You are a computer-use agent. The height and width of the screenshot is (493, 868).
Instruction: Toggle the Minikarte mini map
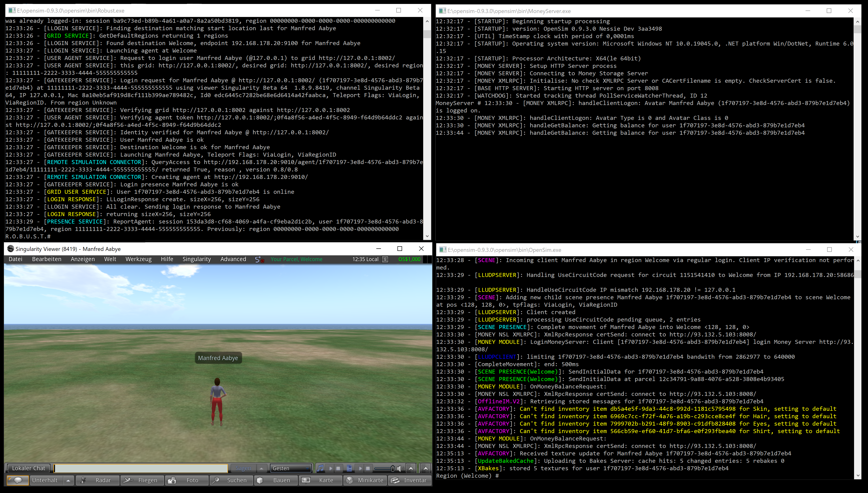coord(365,480)
